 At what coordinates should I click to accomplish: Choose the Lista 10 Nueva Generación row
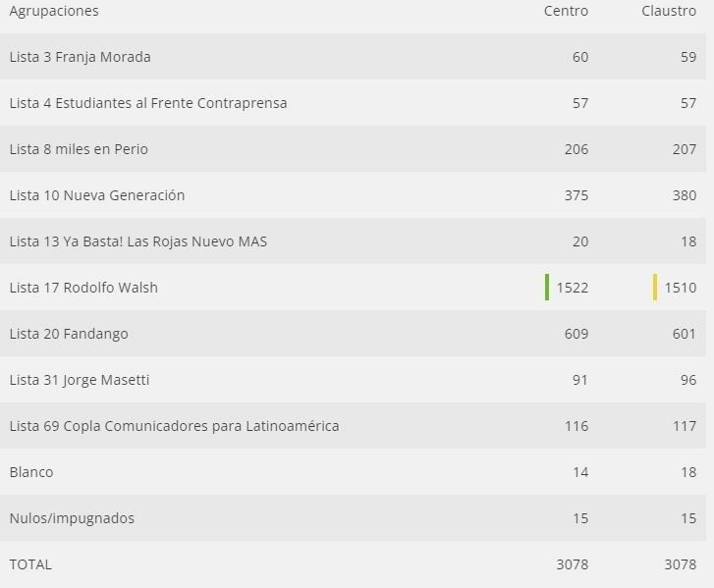[x=97, y=195]
